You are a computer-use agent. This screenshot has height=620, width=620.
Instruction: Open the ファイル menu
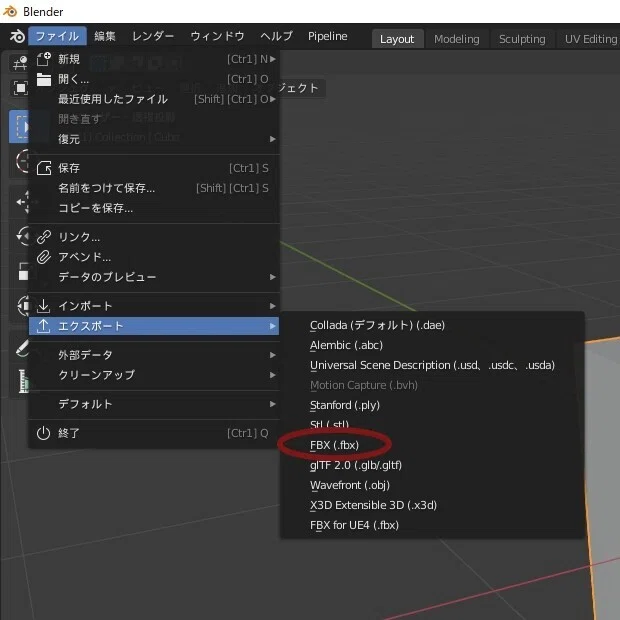tap(57, 36)
